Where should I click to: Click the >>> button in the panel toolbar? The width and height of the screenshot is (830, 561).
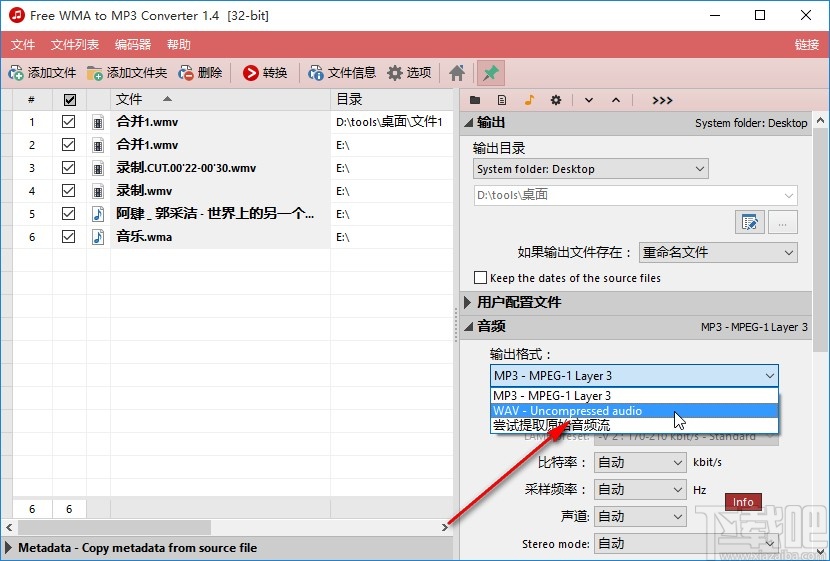click(662, 101)
